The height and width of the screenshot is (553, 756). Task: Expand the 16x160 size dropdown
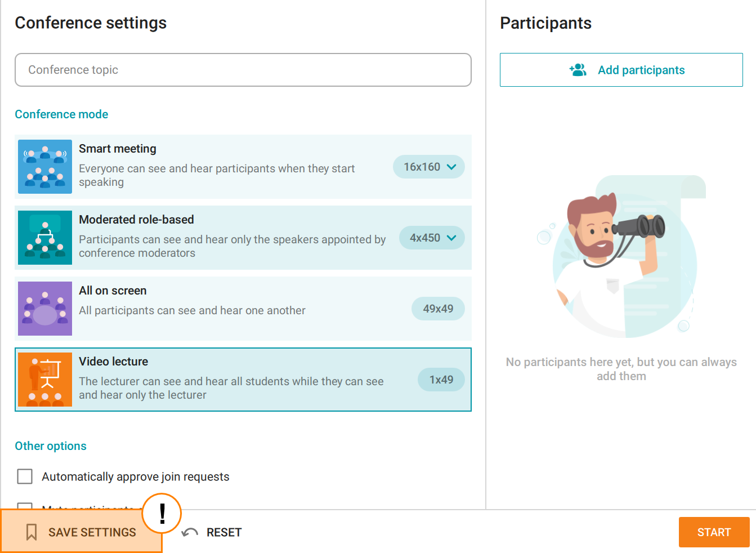[429, 167]
